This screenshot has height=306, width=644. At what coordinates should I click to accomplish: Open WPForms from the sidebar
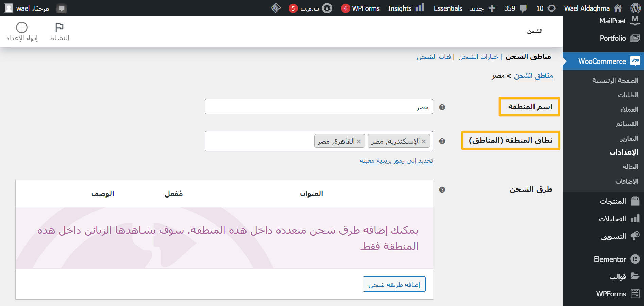point(611,294)
